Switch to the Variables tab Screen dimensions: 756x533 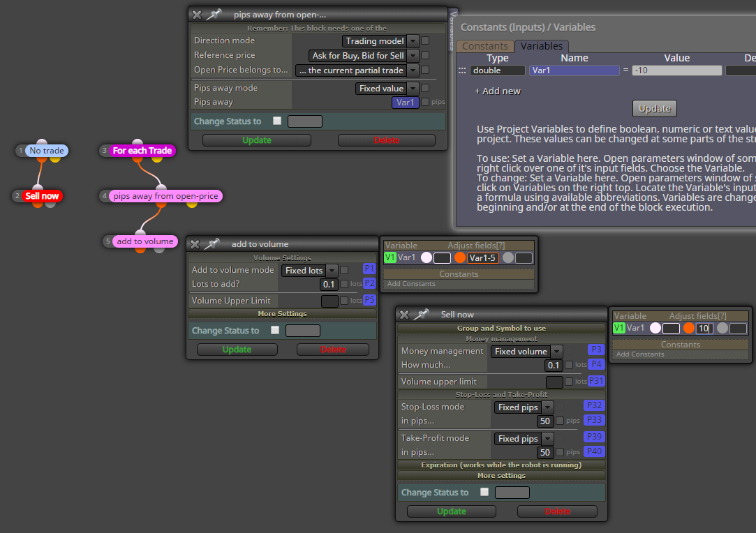coord(542,46)
